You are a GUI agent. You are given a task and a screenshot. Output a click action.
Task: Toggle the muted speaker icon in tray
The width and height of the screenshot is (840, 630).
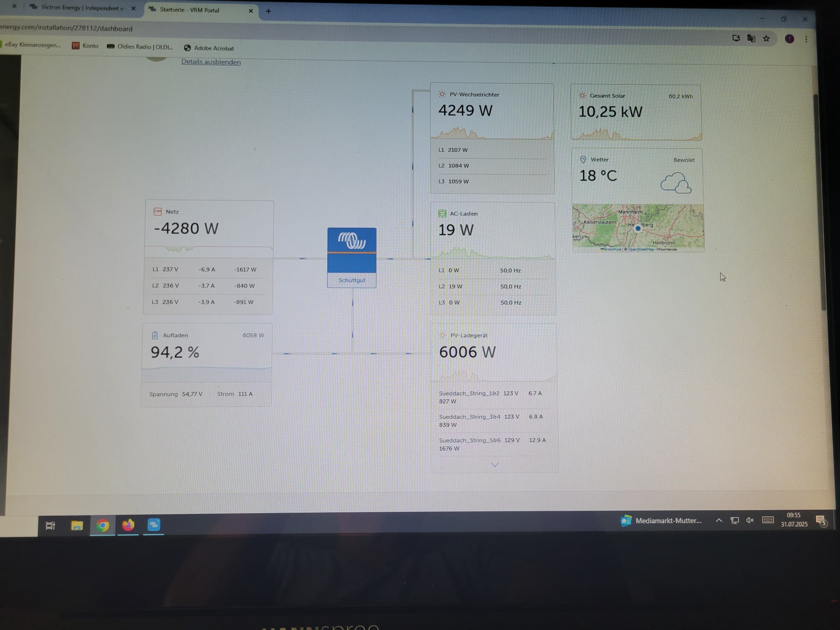coord(750,520)
